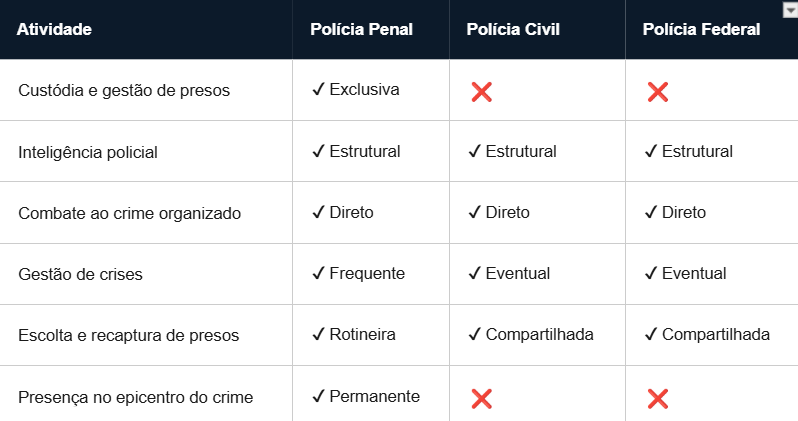This screenshot has height=421, width=798.
Task: Select the Atividade column header
Action: (x=54, y=30)
